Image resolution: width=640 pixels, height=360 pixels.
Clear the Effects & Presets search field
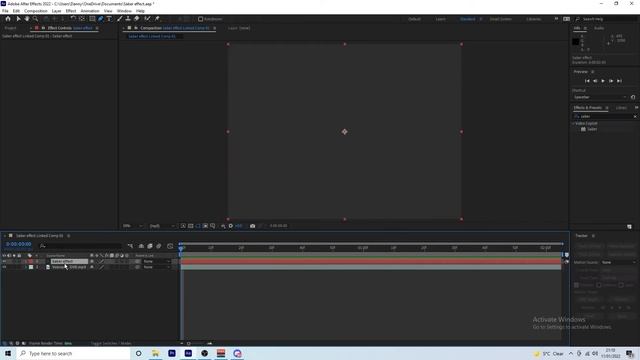point(635,116)
